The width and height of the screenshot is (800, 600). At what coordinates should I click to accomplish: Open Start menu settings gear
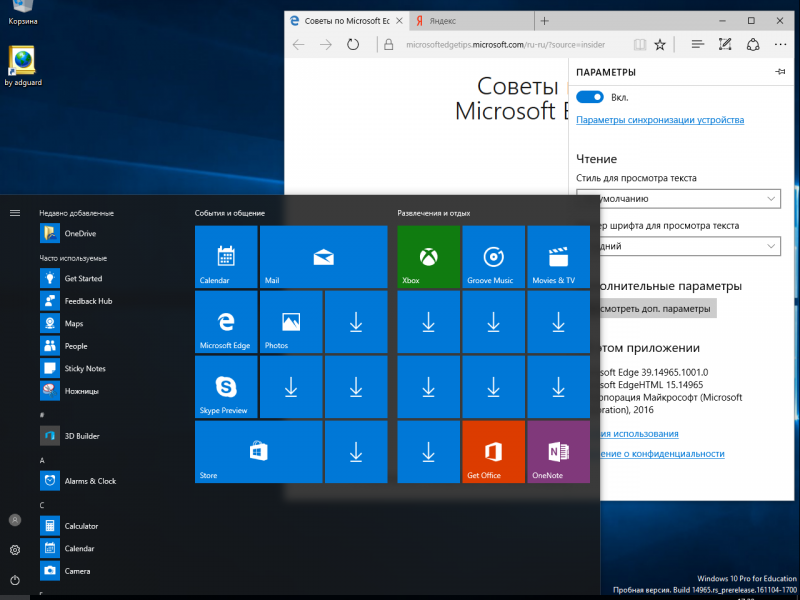[15, 549]
